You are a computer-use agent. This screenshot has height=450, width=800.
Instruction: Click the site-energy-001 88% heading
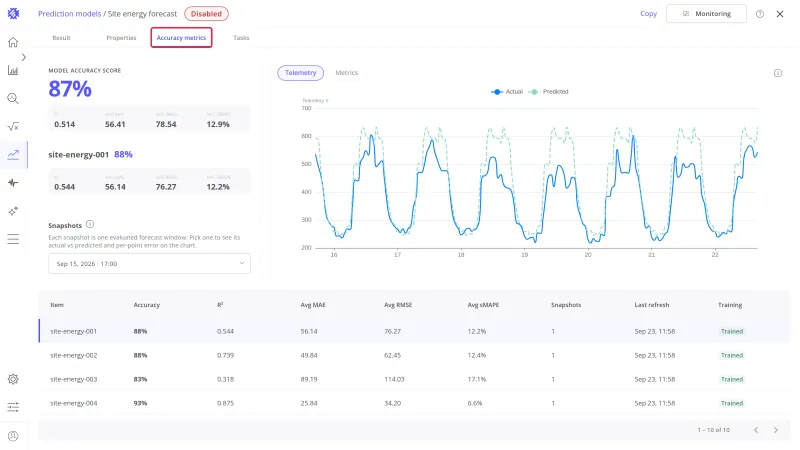[90, 155]
